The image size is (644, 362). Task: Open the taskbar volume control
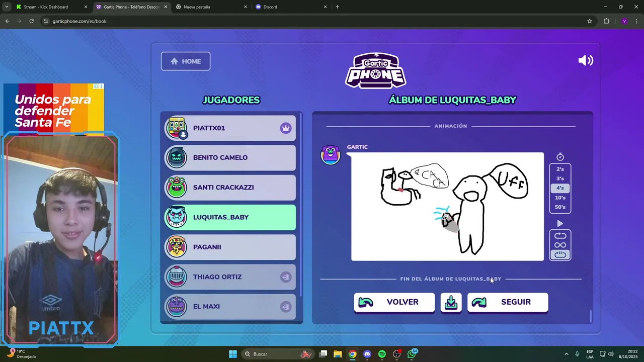tap(610, 354)
